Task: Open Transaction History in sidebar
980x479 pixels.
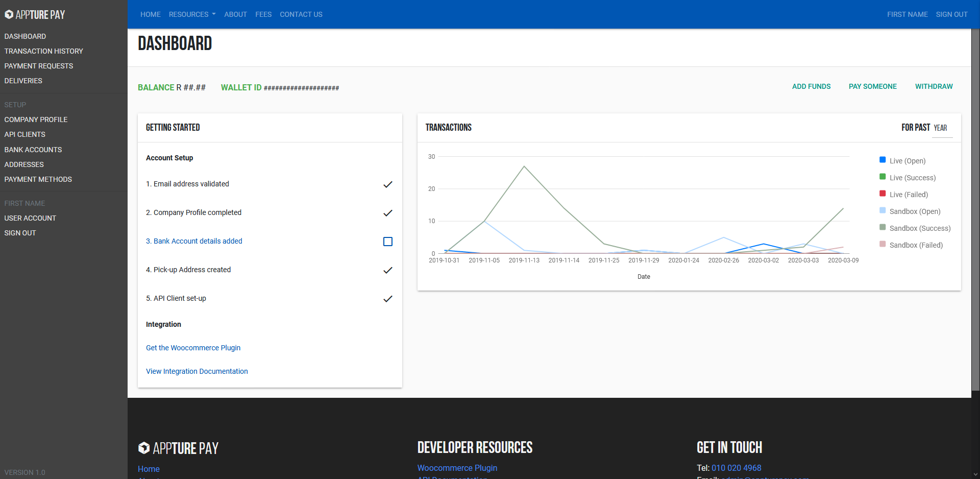Action: click(43, 51)
